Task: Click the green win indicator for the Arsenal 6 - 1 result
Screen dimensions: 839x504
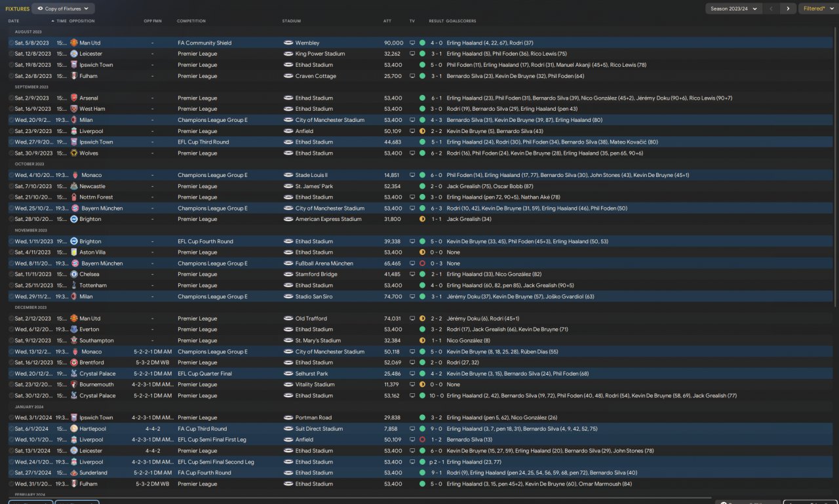Action: pyautogui.click(x=422, y=98)
